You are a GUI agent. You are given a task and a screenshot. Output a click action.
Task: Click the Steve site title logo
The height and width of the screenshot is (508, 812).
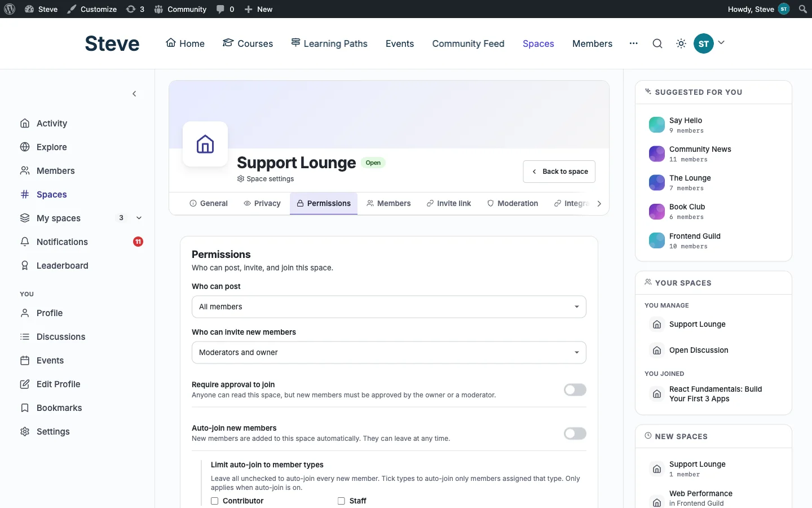click(112, 43)
